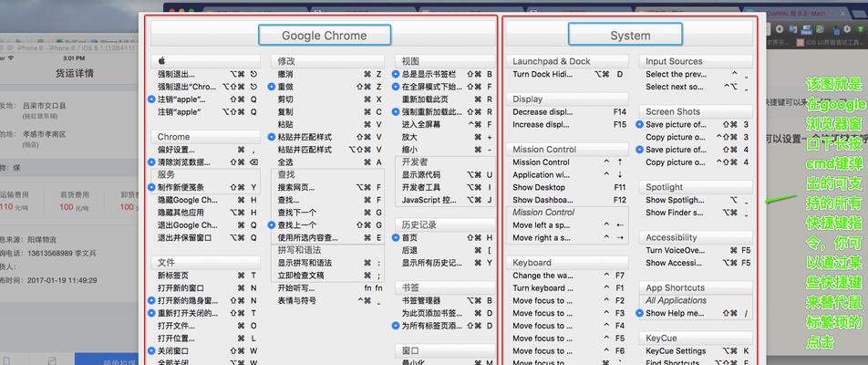The width and height of the screenshot is (868, 365).
Task: Click the Screen Shots section header
Action: point(696,111)
